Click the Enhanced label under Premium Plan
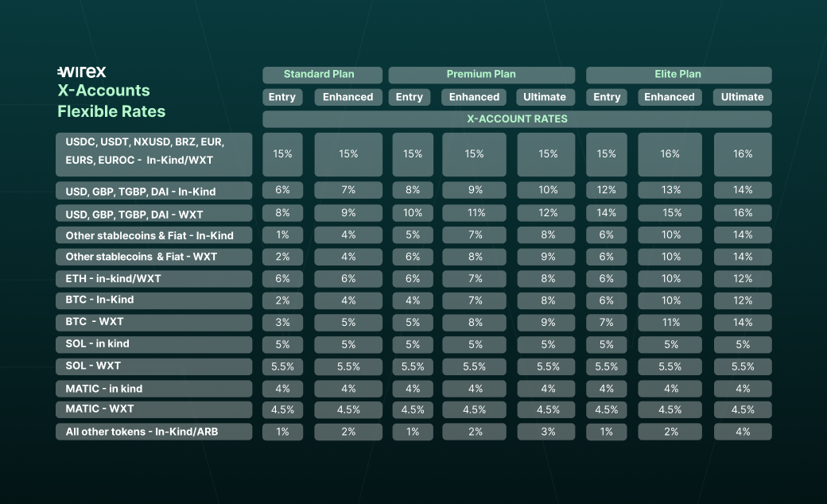 [474, 97]
